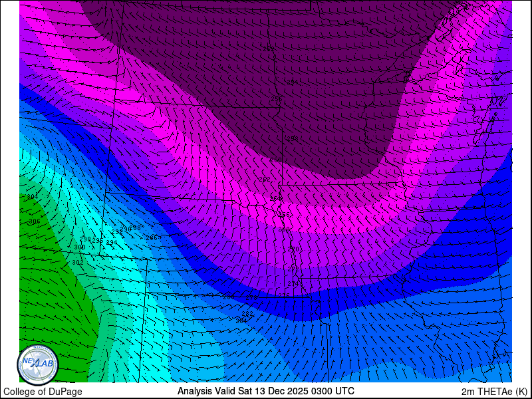Screen dimensions: 532x399
Task: Select the 274 contour label
Action: 293,284
